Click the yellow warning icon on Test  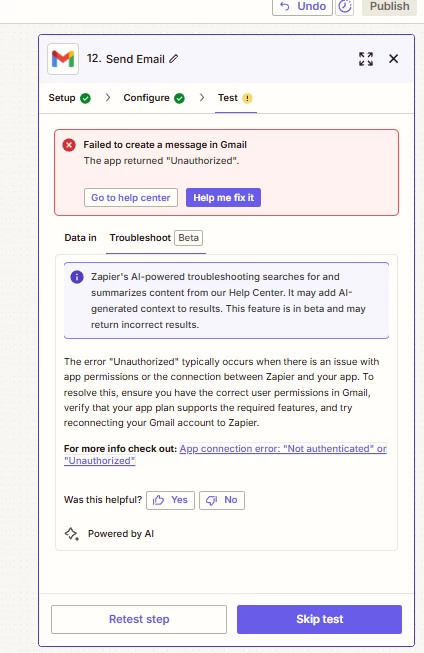(247, 98)
